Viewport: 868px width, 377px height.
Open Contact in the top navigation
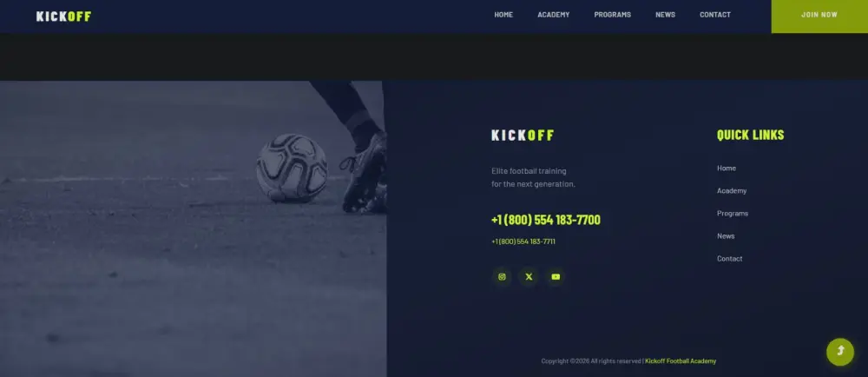714,15
